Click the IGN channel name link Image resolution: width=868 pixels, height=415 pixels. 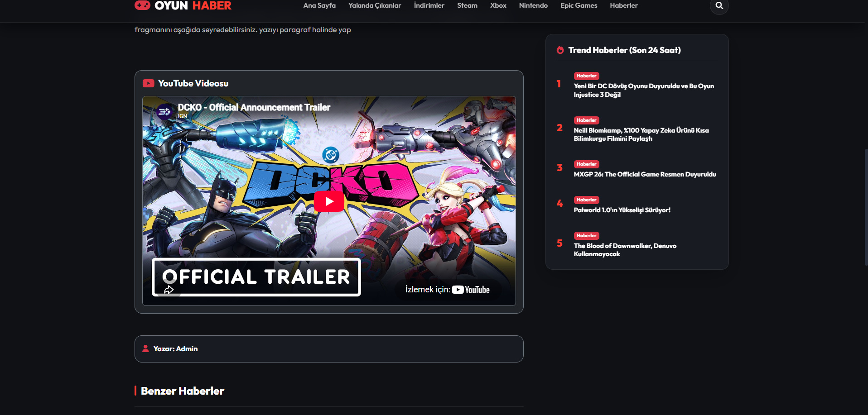tap(182, 116)
